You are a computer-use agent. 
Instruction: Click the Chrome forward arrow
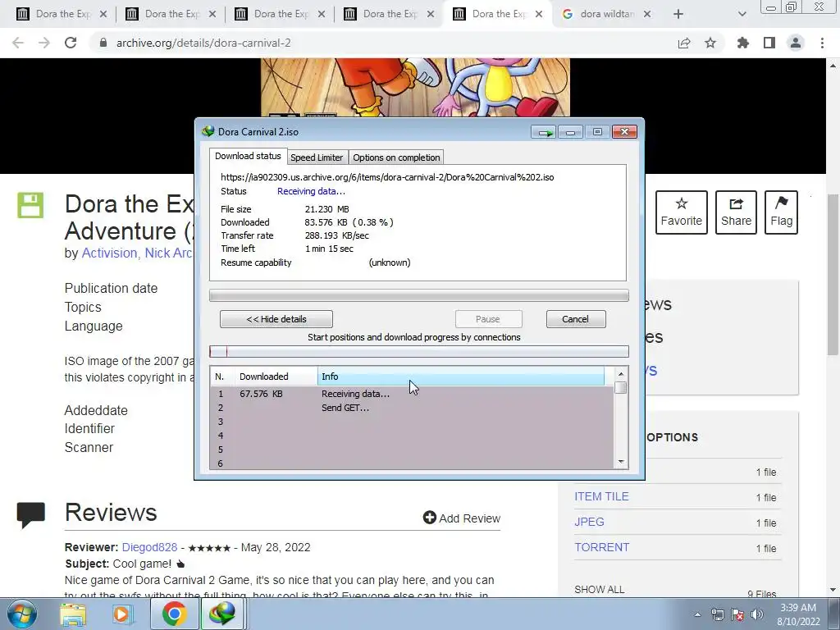pyautogui.click(x=44, y=43)
